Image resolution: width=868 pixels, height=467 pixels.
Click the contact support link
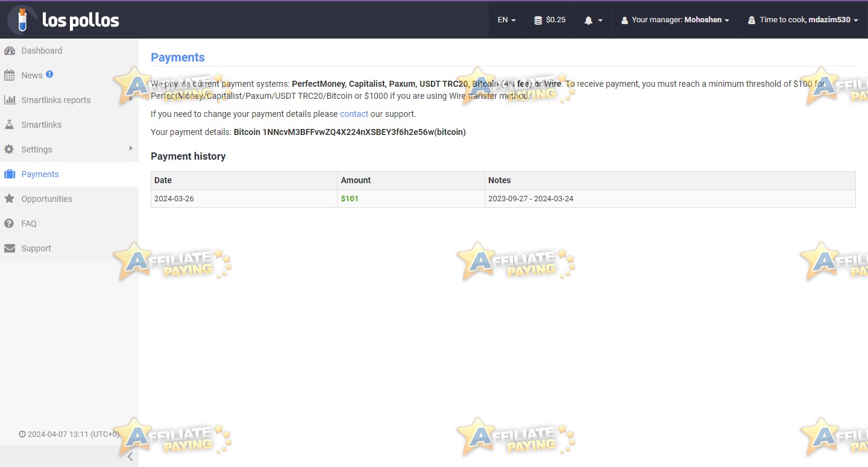354,114
